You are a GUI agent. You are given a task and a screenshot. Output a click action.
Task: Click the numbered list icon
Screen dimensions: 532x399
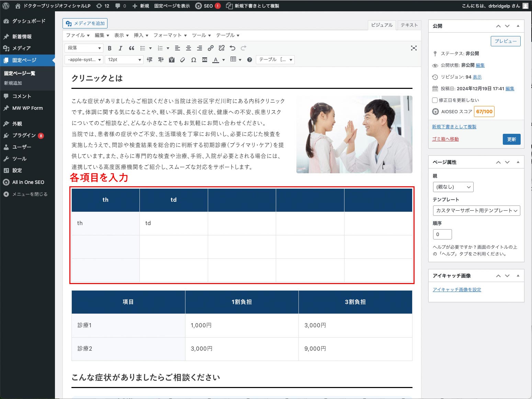point(160,48)
